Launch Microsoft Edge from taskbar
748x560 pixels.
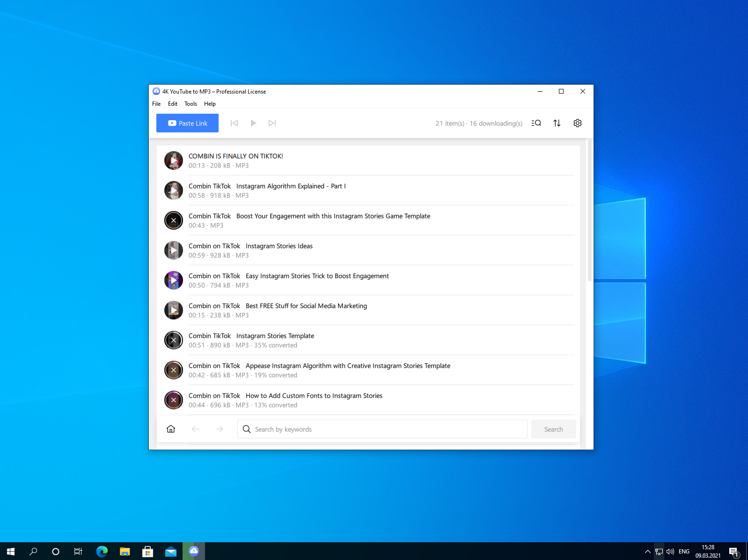[x=102, y=552]
